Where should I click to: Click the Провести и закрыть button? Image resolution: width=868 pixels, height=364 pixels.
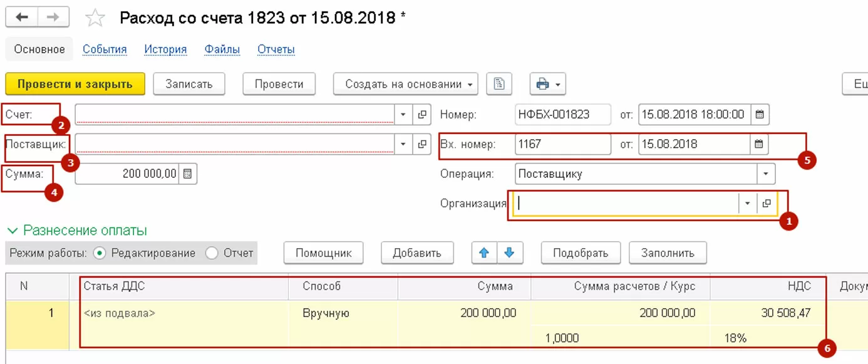point(75,84)
